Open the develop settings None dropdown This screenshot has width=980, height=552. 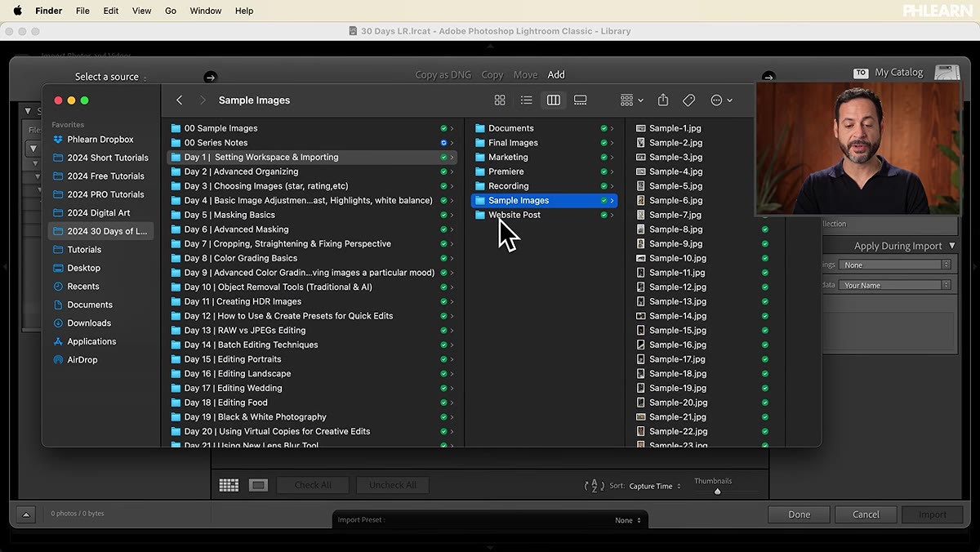(897, 265)
